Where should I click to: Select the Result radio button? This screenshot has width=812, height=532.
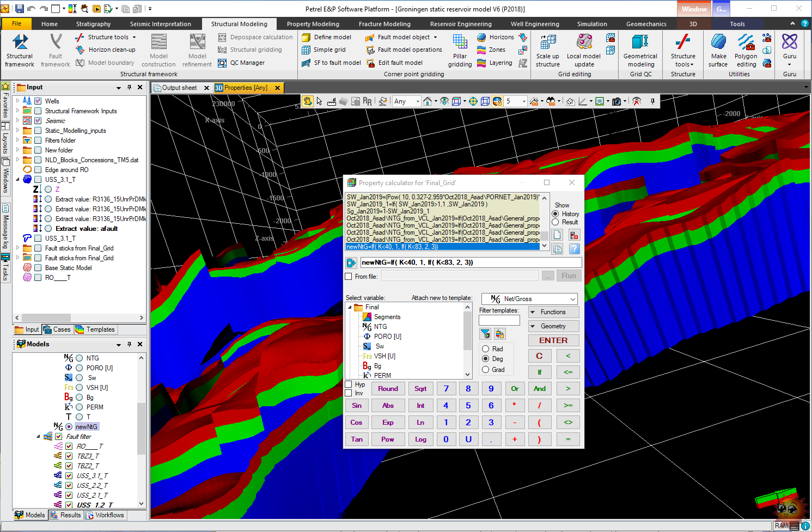click(x=555, y=222)
